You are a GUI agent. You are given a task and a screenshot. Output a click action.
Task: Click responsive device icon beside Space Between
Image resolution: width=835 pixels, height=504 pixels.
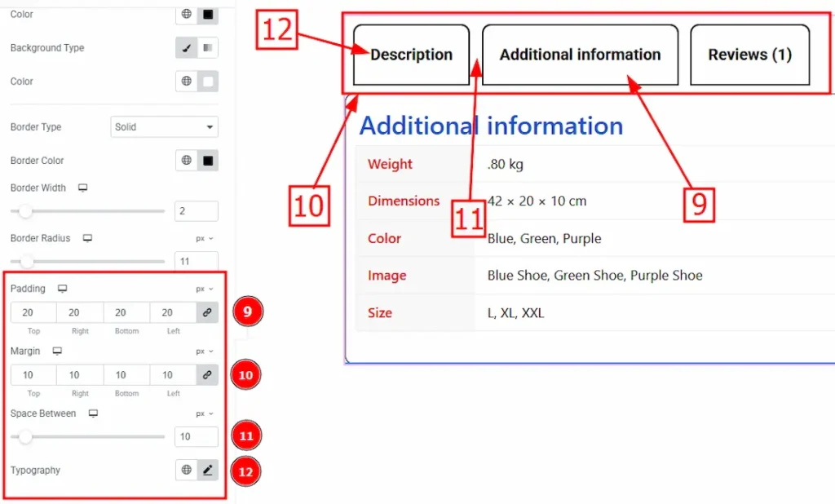93,413
